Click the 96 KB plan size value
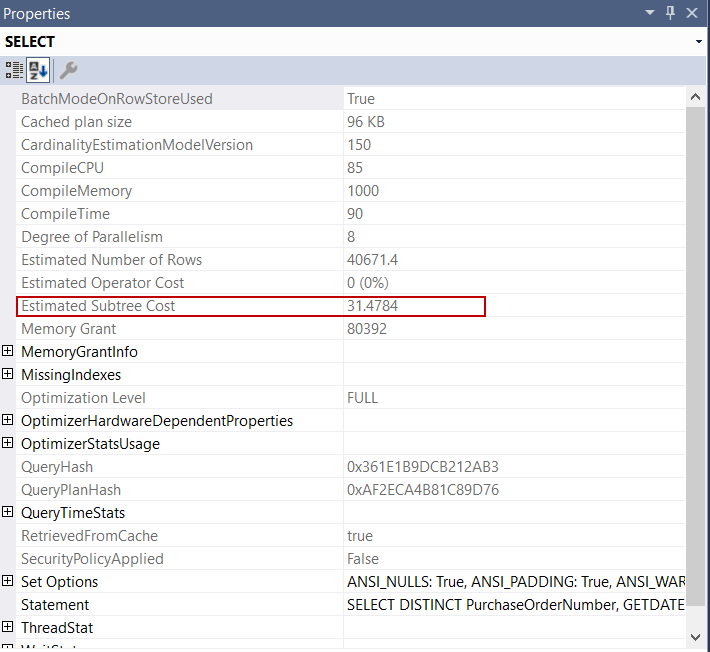710x652 pixels. pos(366,122)
